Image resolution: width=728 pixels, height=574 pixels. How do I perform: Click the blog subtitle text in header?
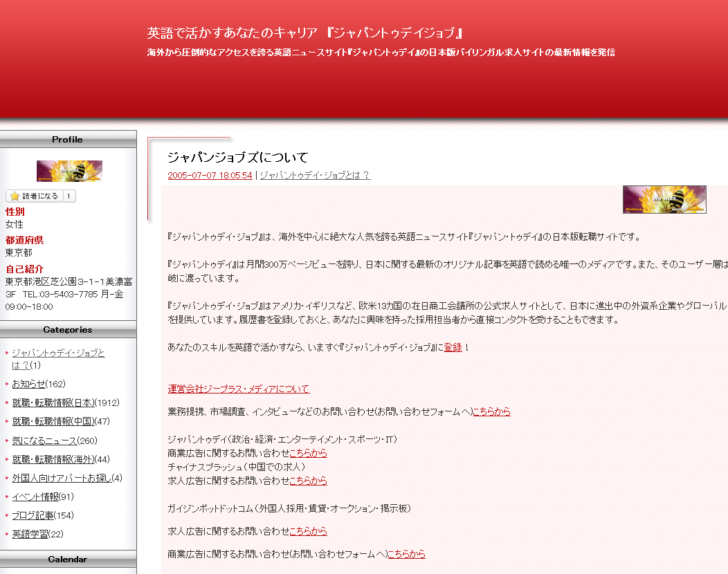381,53
